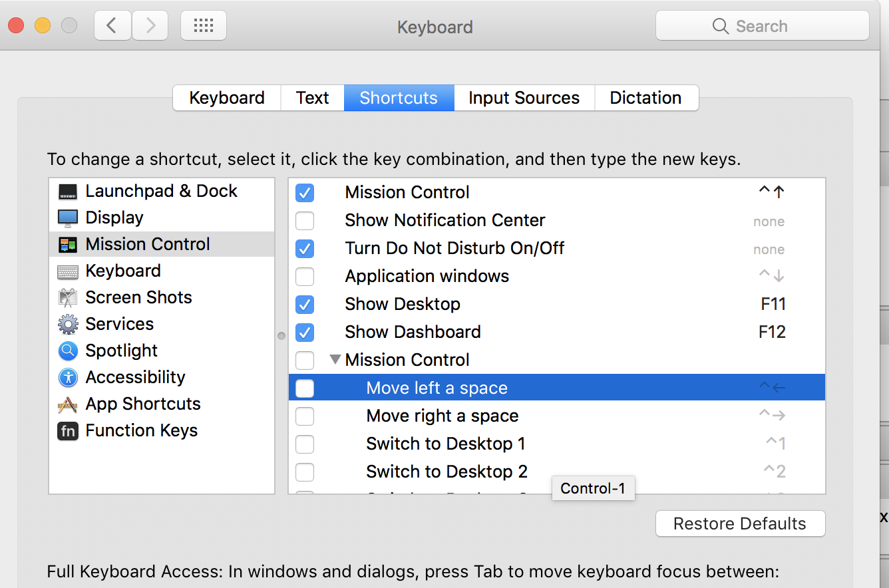This screenshot has width=889, height=588.
Task: Open the Dictation tab
Action: coord(646,98)
